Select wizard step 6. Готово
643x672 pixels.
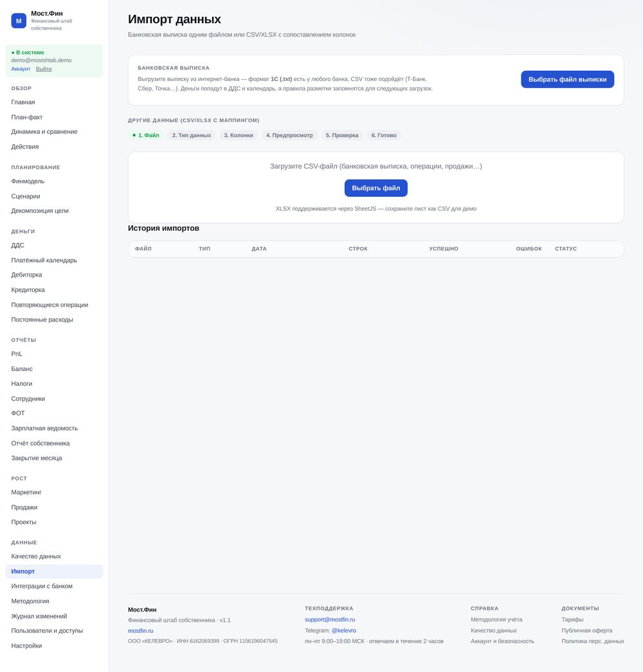click(384, 136)
